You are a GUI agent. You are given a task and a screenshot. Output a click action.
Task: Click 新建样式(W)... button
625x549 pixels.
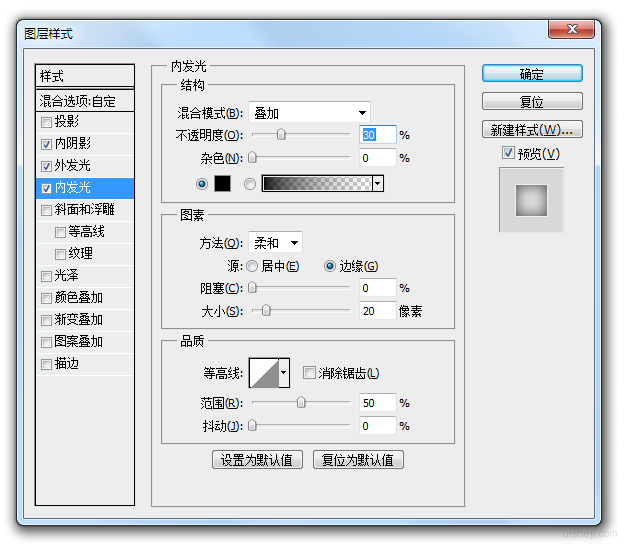[x=532, y=130]
